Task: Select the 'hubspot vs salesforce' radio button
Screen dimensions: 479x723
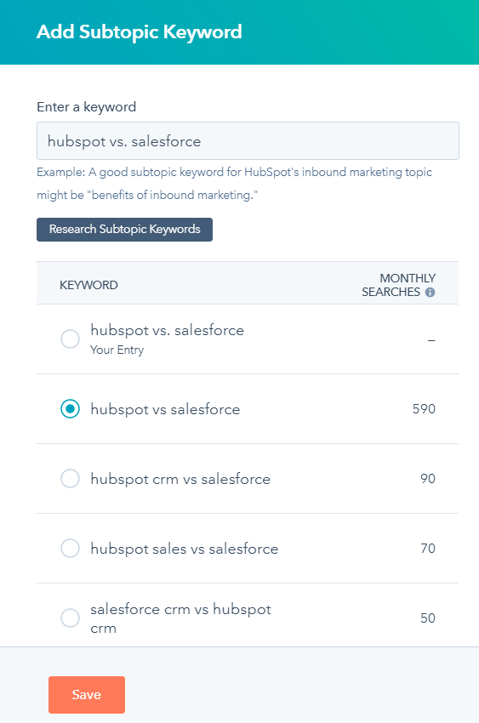Action: tap(70, 409)
